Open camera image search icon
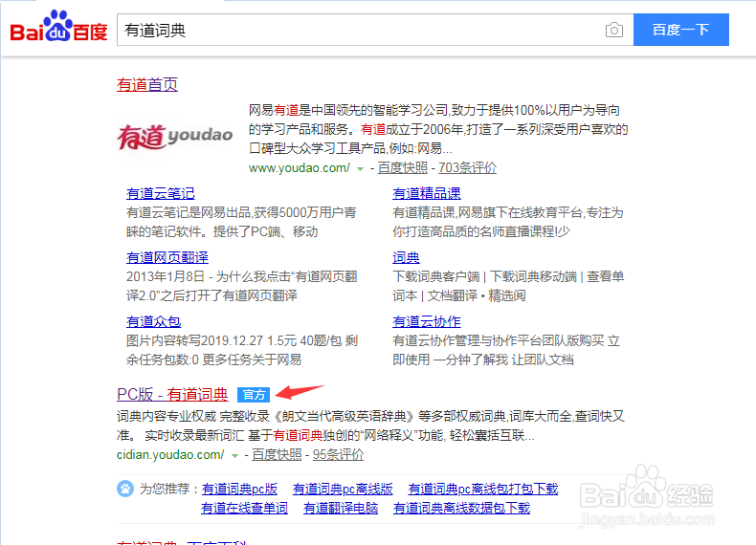This screenshot has width=756, height=545. coord(613,30)
